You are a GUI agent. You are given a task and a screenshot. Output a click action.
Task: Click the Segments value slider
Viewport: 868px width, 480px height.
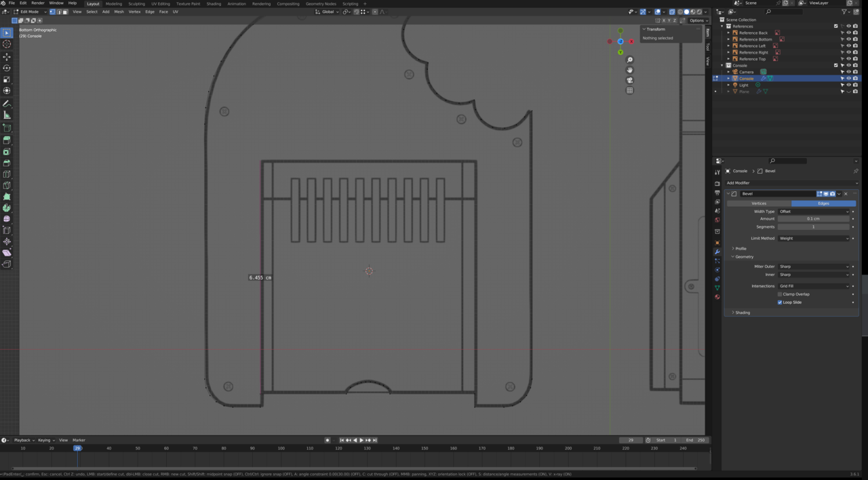coord(812,226)
